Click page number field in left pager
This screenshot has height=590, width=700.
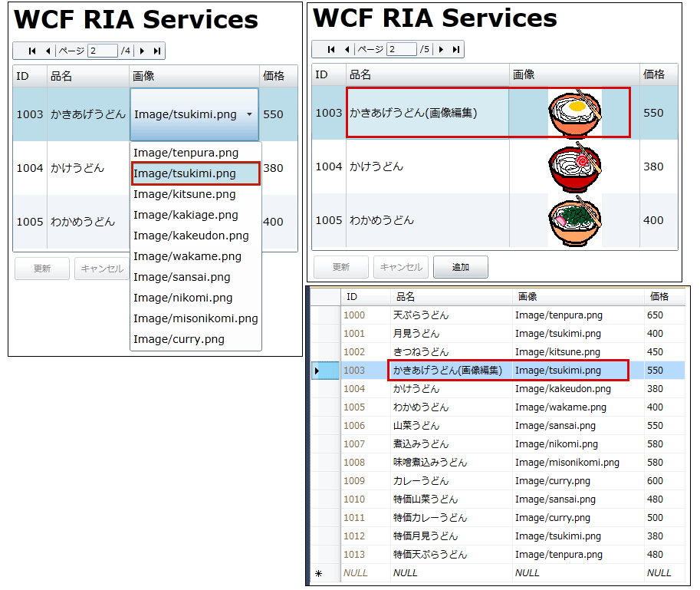[103, 51]
